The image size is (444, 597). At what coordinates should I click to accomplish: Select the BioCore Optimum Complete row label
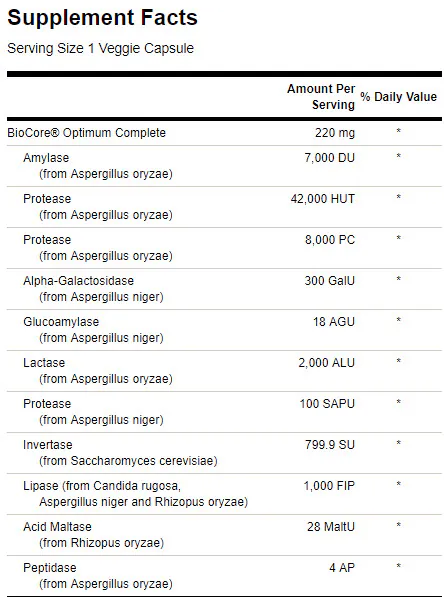(x=86, y=132)
